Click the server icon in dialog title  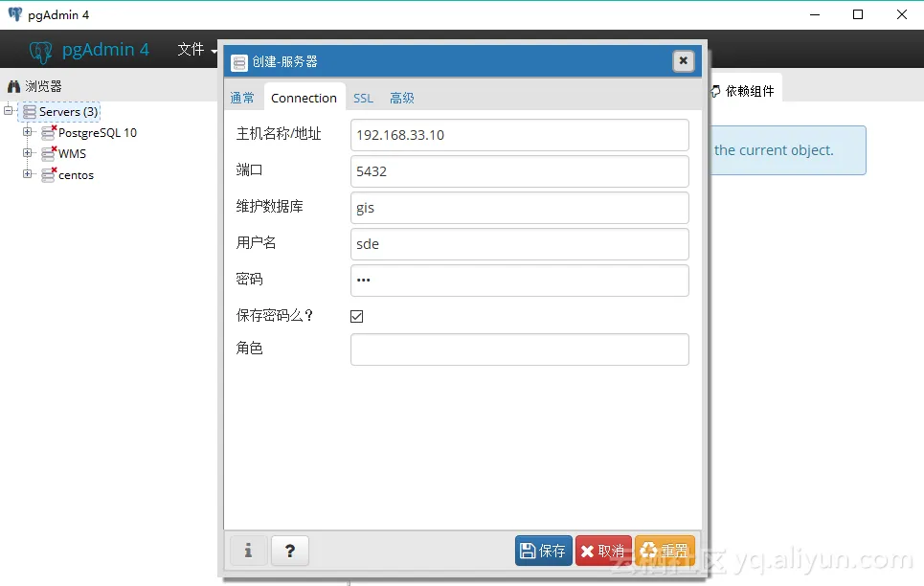point(239,62)
